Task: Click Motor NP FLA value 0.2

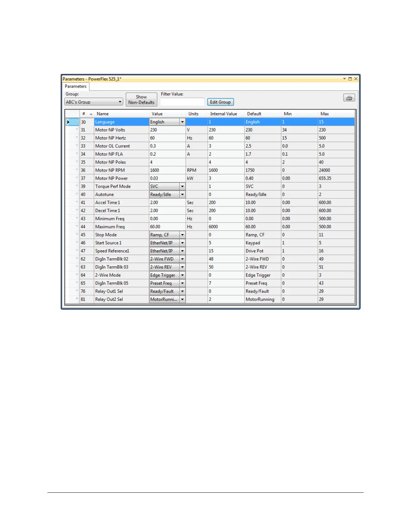Action: [167, 154]
